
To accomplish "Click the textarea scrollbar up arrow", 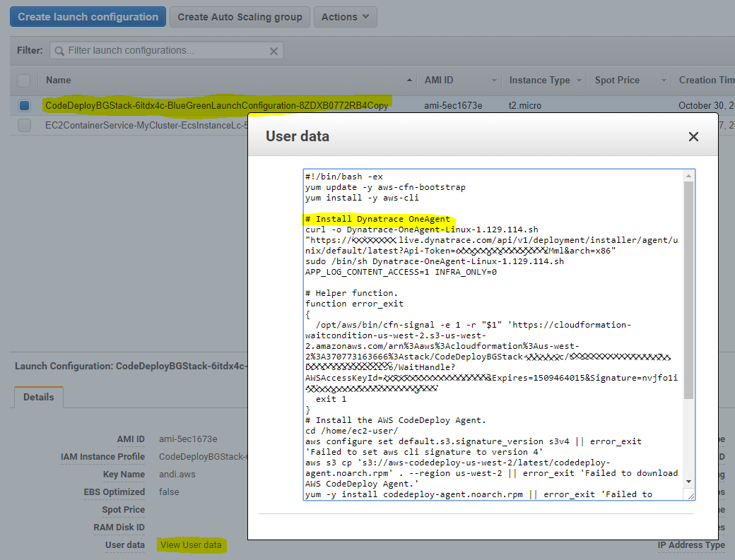I will 688,176.
